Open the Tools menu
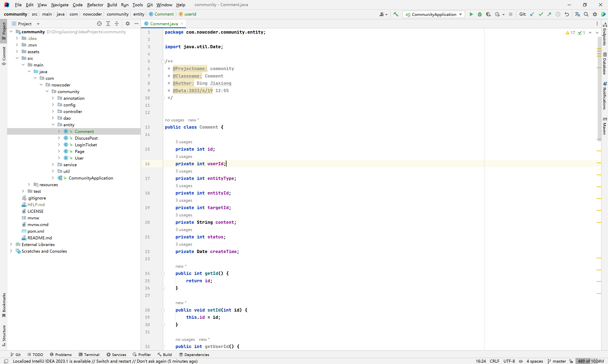Viewport: 608px width, 364px height. pyautogui.click(x=138, y=5)
